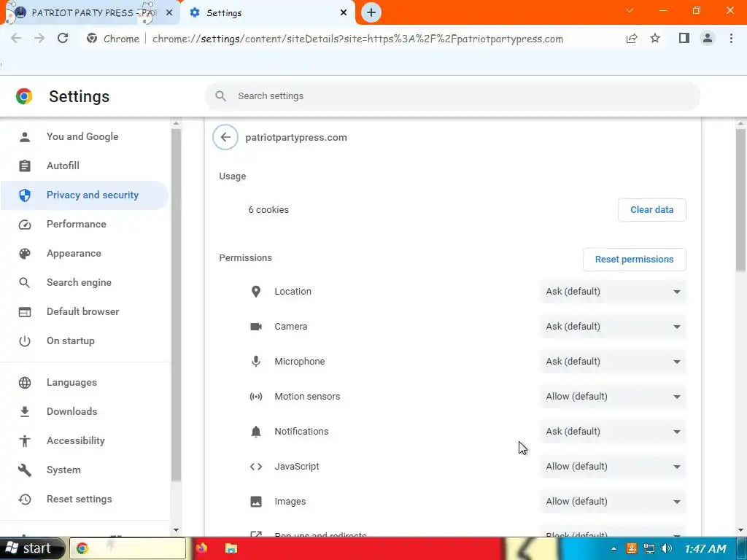The width and height of the screenshot is (747, 560).
Task: Click the Notifications bell icon
Action: [x=256, y=432]
